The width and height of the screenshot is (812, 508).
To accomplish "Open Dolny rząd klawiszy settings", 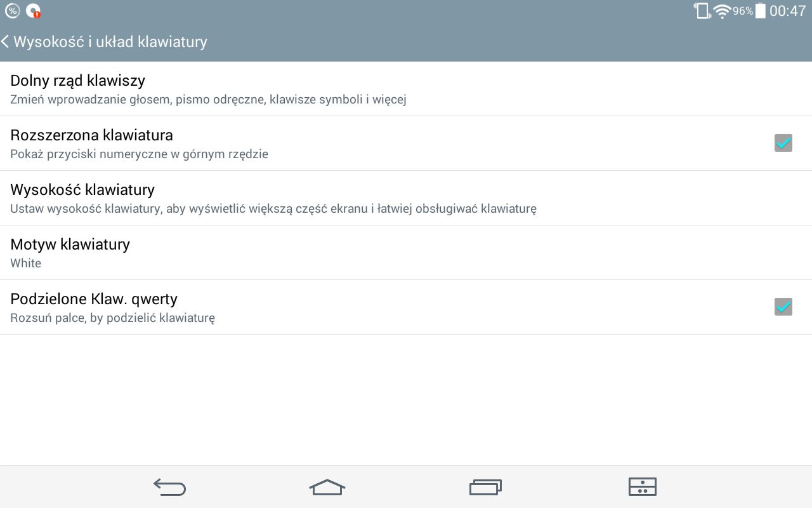I will click(406, 89).
